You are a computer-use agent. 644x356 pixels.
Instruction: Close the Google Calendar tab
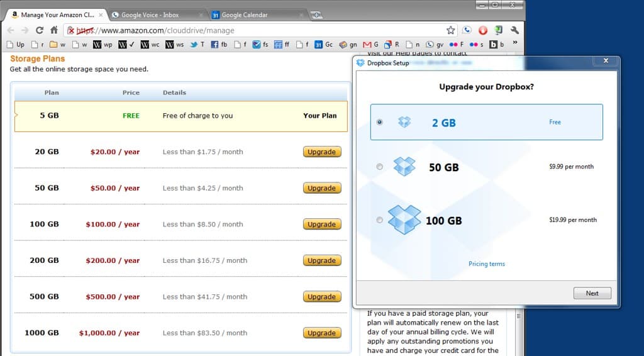[301, 15]
